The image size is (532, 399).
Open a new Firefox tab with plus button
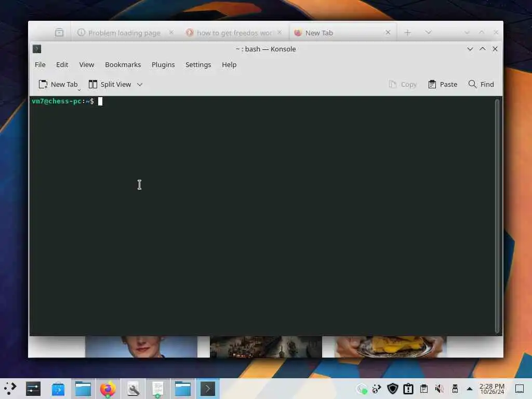click(x=407, y=33)
